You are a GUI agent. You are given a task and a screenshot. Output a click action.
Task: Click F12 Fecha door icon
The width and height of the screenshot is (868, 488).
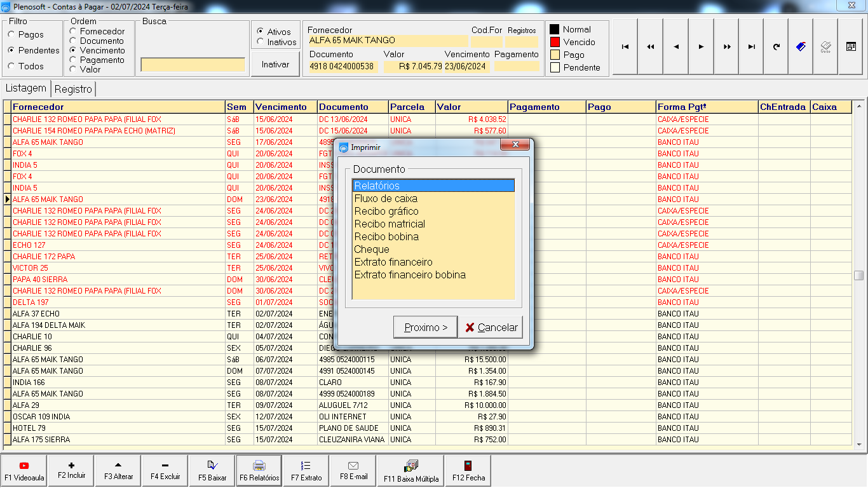coord(468,471)
